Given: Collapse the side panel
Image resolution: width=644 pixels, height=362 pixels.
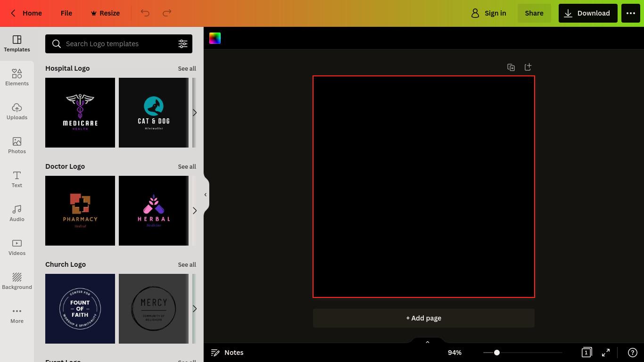Looking at the screenshot, I should [x=206, y=195].
